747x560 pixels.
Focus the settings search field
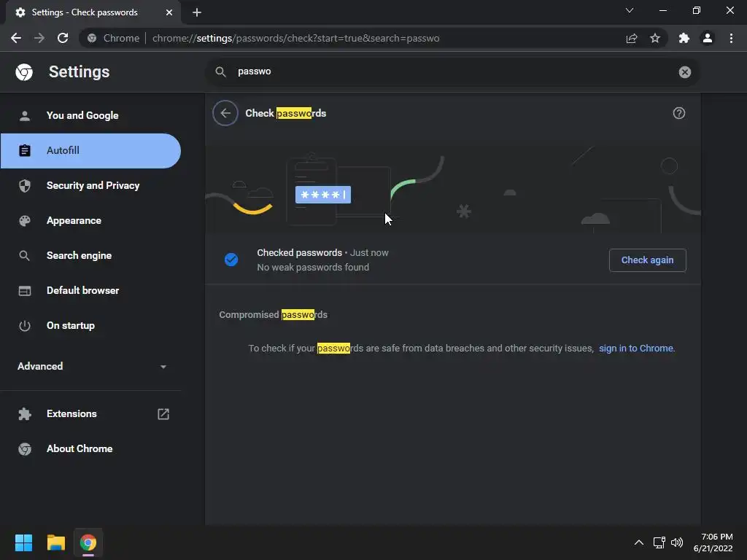click(452, 72)
